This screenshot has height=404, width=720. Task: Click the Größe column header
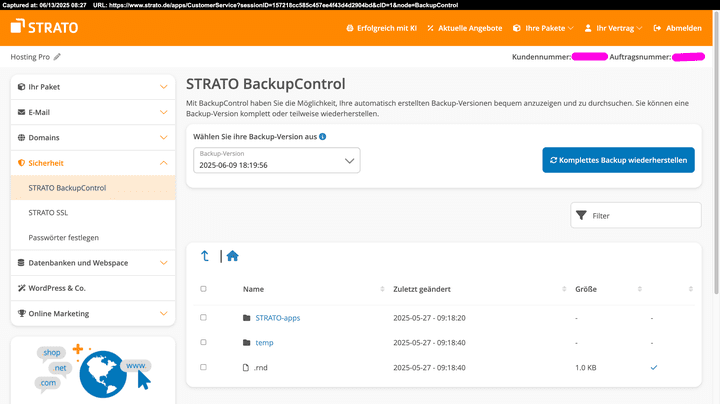tap(586, 289)
